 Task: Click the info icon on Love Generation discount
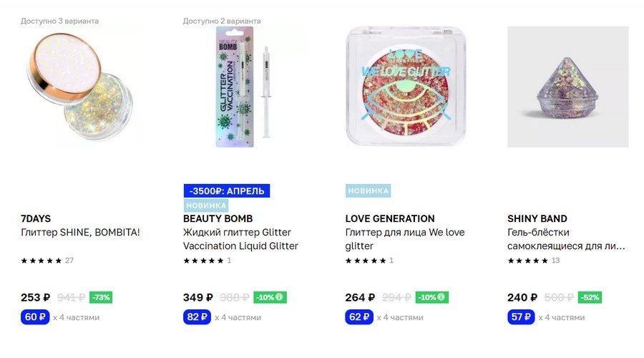point(441,296)
